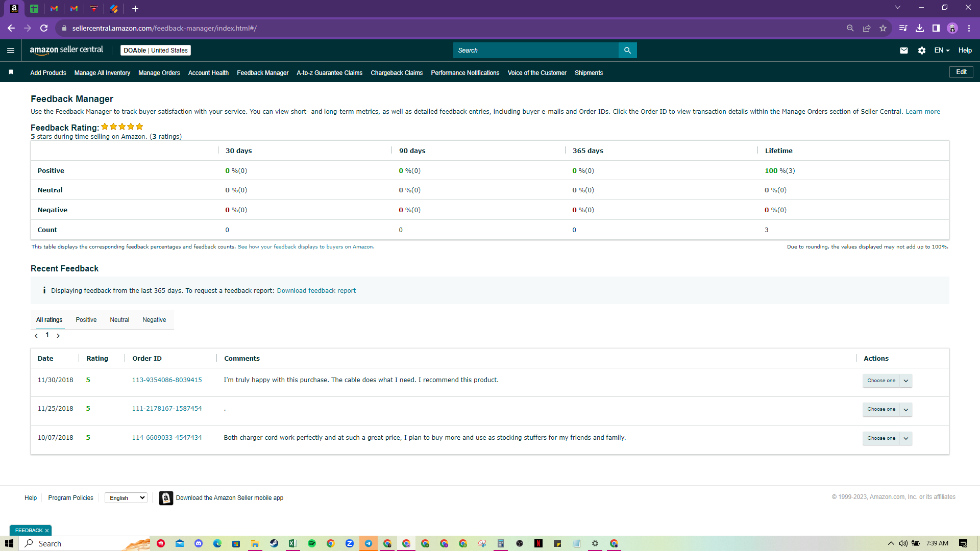Open Voice of the Customer page
980x551 pixels.
coord(537,73)
